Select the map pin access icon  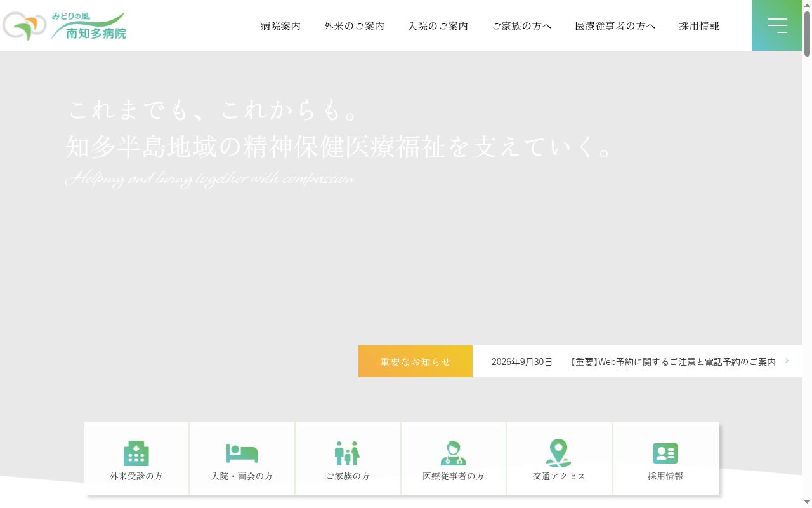559,453
